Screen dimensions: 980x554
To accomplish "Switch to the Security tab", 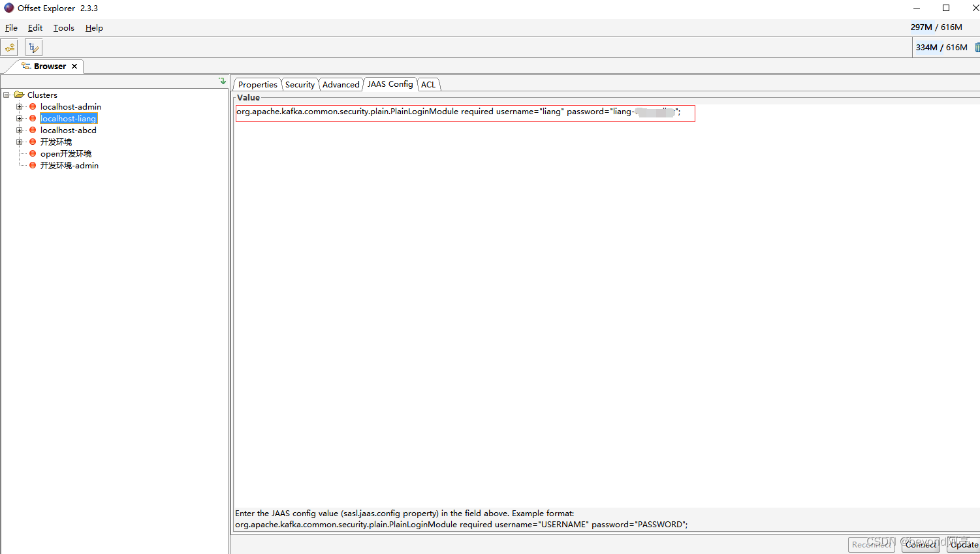I will pyautogui.click(x=300, y=84).
